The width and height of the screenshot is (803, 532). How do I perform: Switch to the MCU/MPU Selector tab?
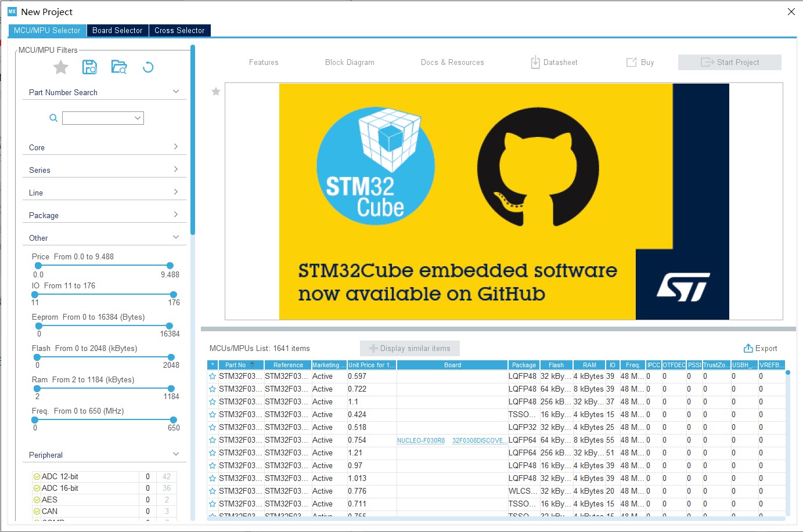click(x=47, y=30)
